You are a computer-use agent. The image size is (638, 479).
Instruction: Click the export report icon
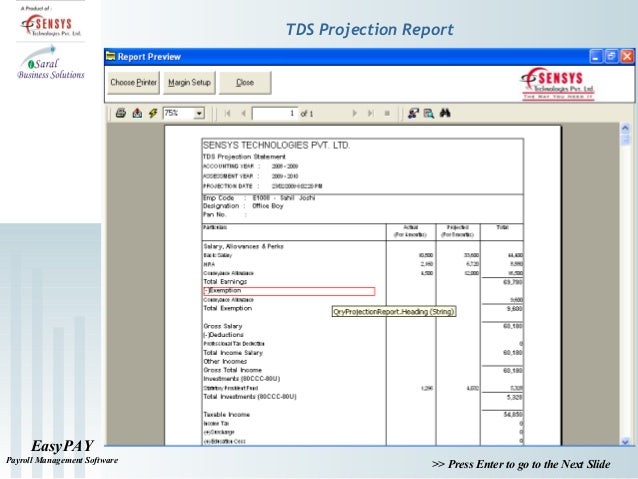[x=137, y=113]
